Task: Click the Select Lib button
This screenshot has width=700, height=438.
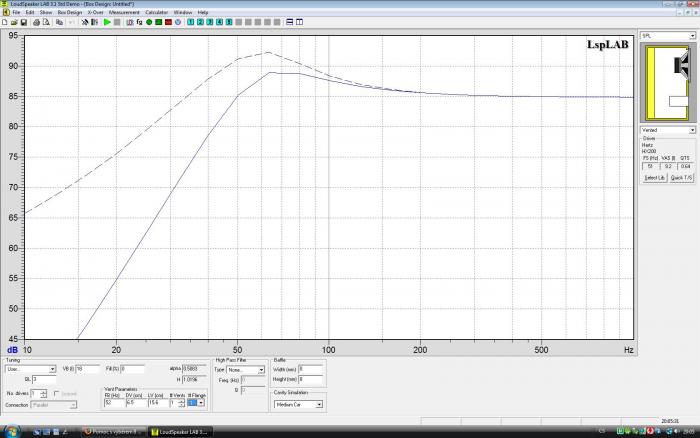Action: tap(653, 177)
